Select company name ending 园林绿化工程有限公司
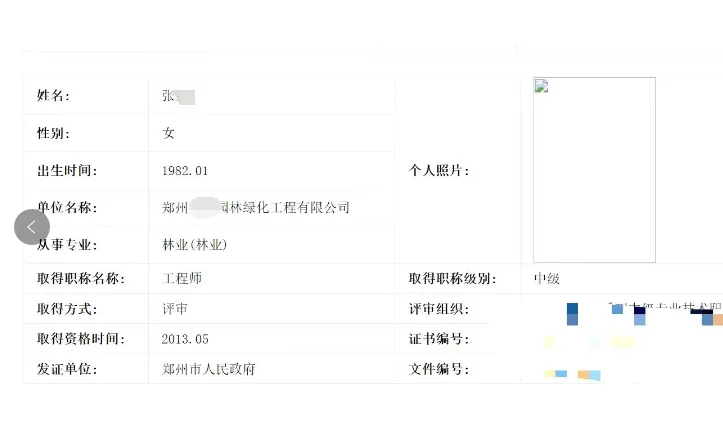The image size is (723, 426). pos(256,207)
